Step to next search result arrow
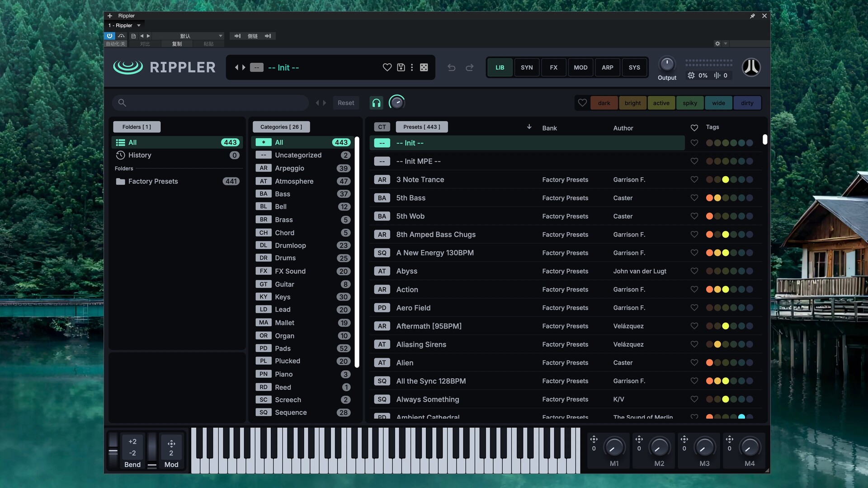The height and width of the screenshot is (488, 868). 325,103
